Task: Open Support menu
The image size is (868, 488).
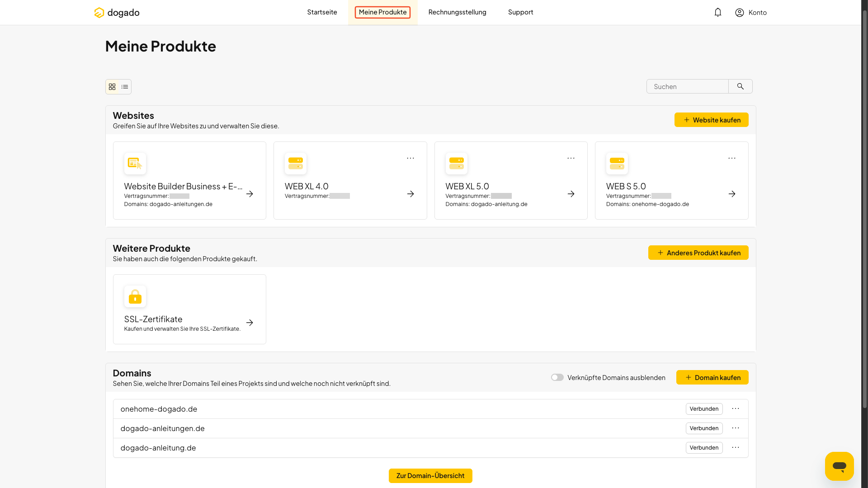Action: 520,12
